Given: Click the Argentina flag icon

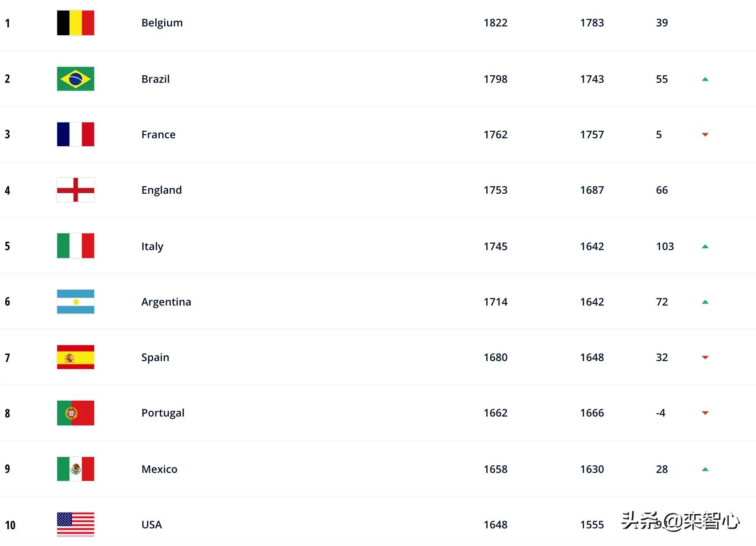Looking at the screenshot, I should tap(75, 302).
